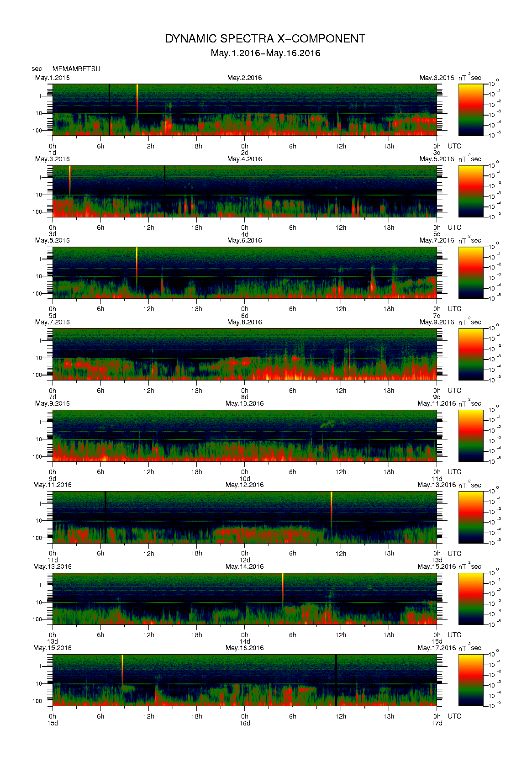Select the seventh spectrogram's colorbar

pos(470,598)
